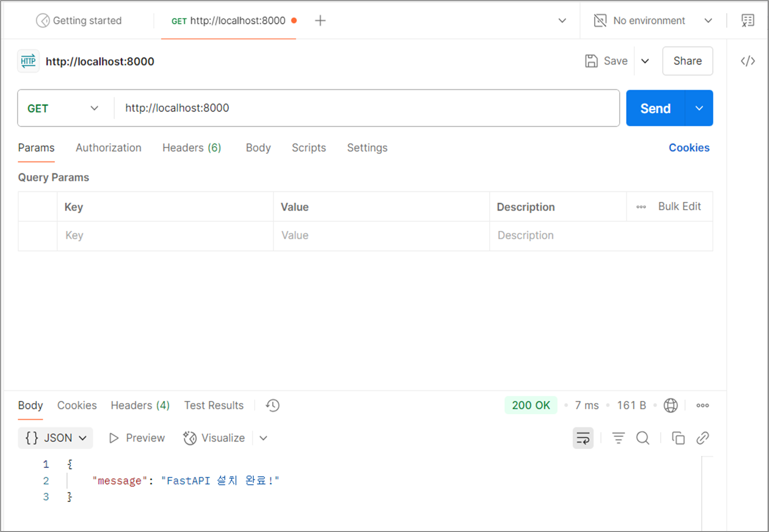This screenshot has height=532, width=769.
Task: Open the Visualize view
Action: 214,438
